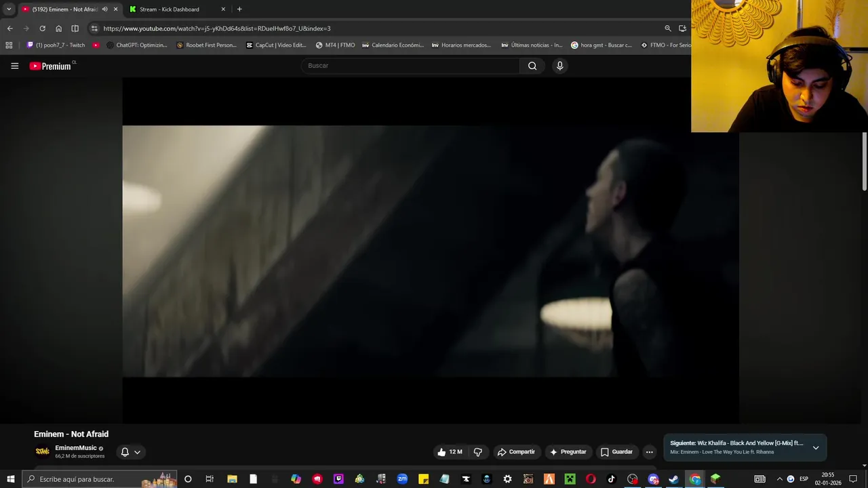Click the EminemMusic channel name
This screenshot has width=868, height=488.
pyautogui.click(x=76, y=448)
